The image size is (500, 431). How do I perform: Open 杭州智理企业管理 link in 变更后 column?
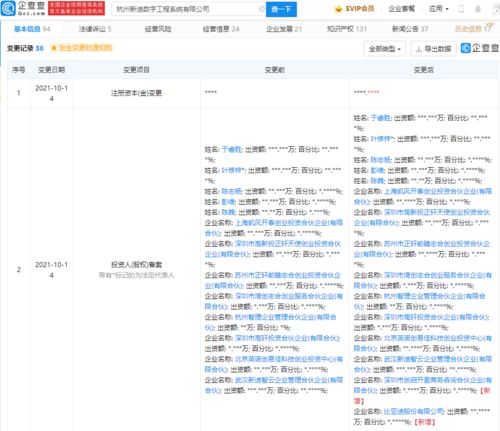click(x=419, y=301)
